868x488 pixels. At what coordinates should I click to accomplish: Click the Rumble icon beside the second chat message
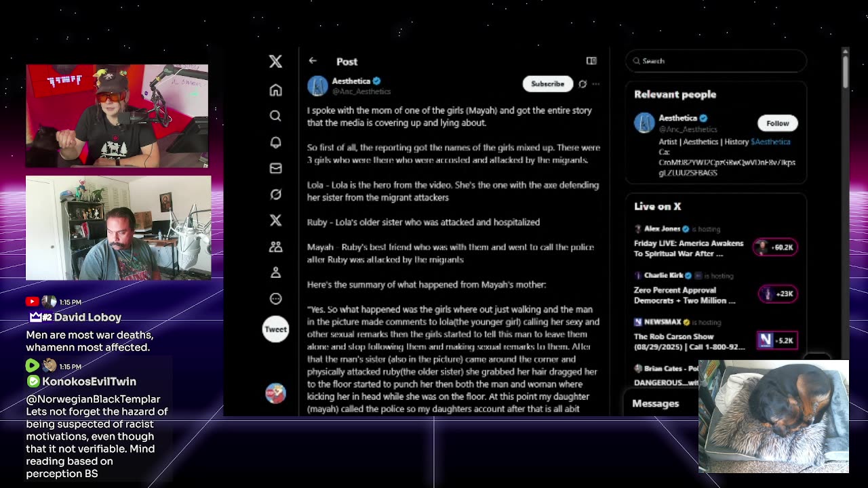coord(32,366)
